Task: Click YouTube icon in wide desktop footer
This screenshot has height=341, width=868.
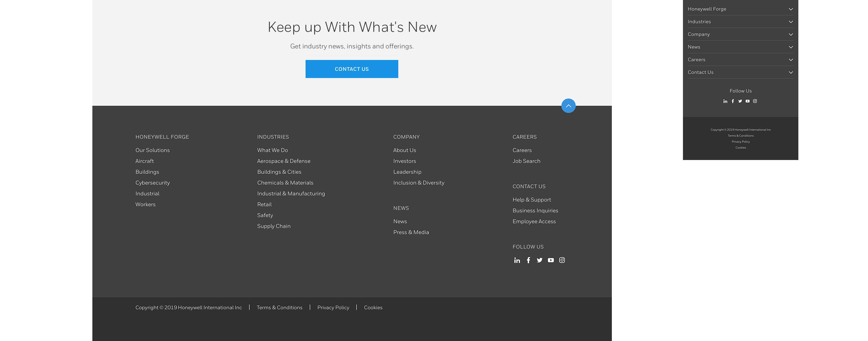Action: (551, 260)
